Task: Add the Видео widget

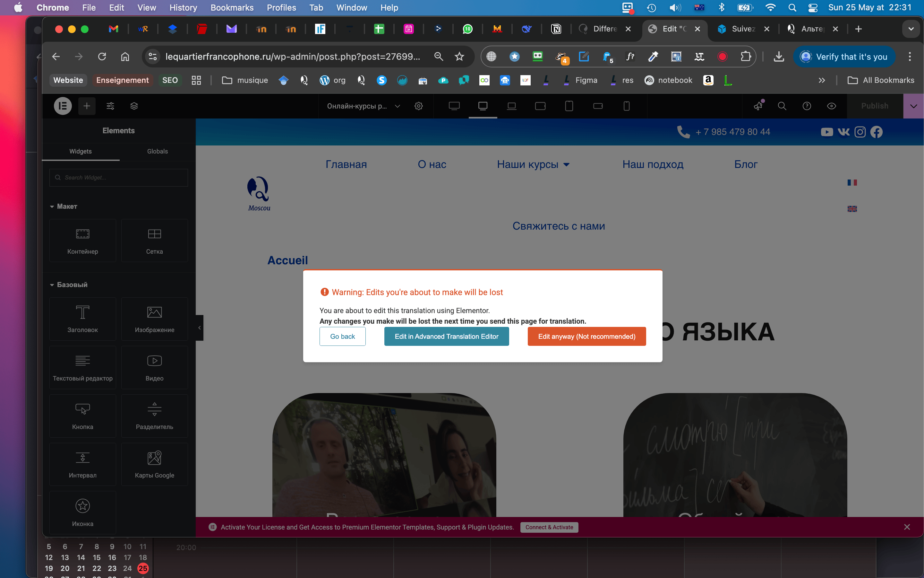Action: [x=155, y=367]
